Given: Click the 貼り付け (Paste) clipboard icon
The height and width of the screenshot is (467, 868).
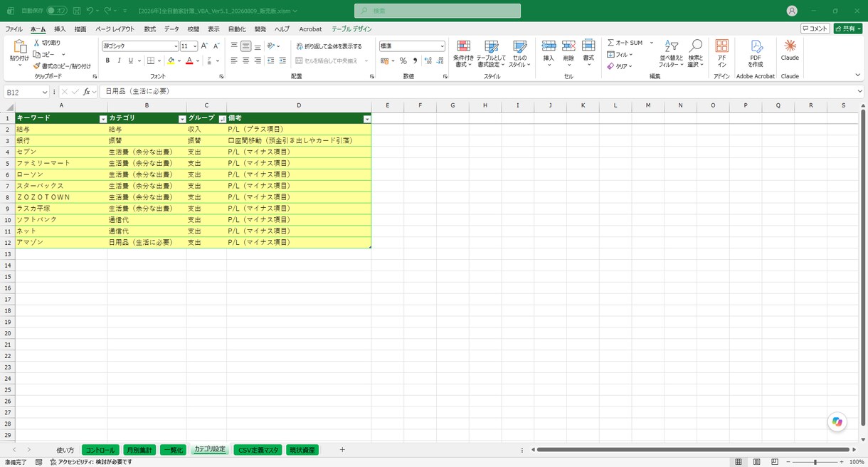Looking at the screenshot, I should [19, 46].
